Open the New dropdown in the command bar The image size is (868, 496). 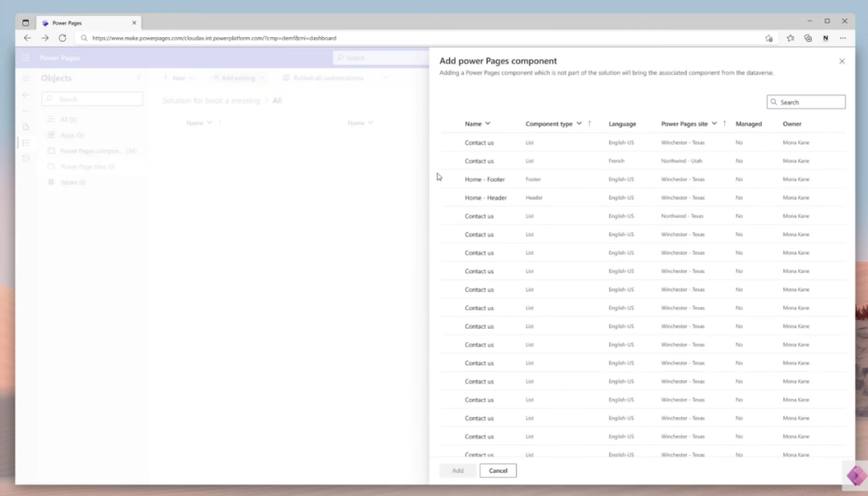(x=178, y=78)
